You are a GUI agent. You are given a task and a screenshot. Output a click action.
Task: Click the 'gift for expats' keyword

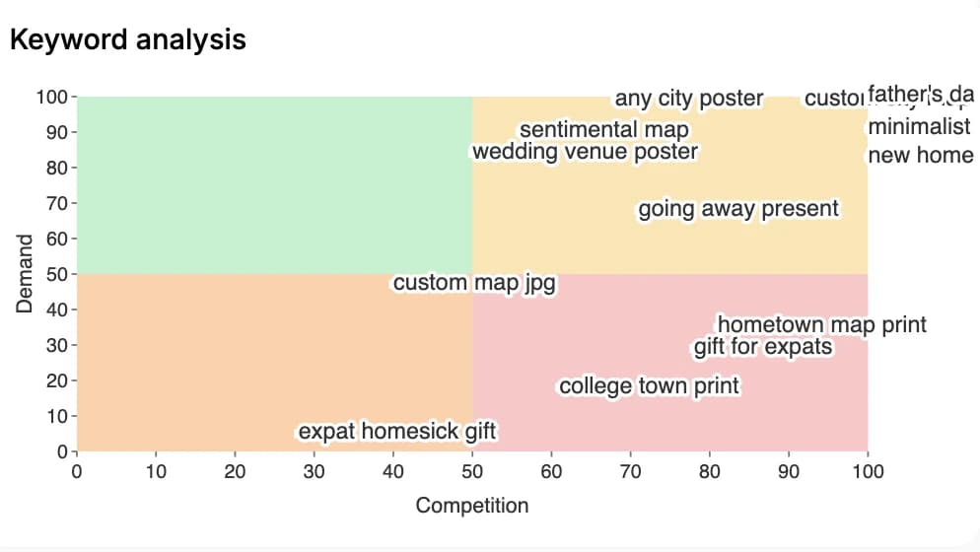[763, 347]
